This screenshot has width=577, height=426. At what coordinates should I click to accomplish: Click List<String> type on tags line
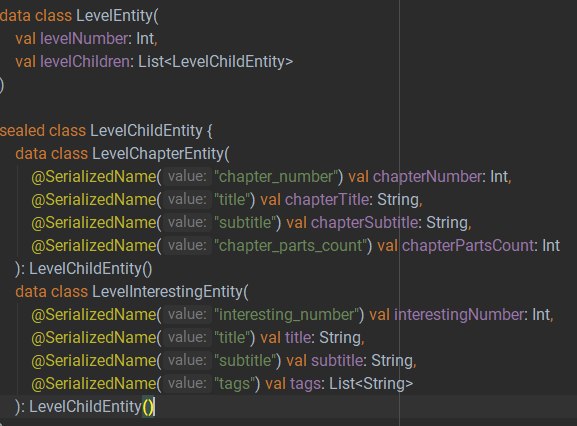pos(371,384)
